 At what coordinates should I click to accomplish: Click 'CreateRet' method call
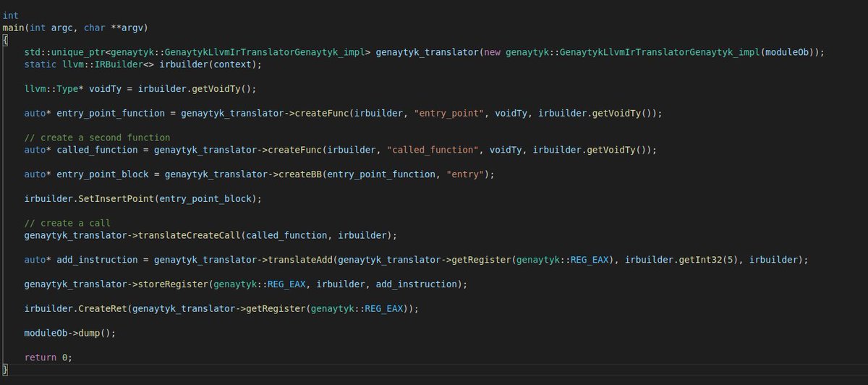pos(102,309)
